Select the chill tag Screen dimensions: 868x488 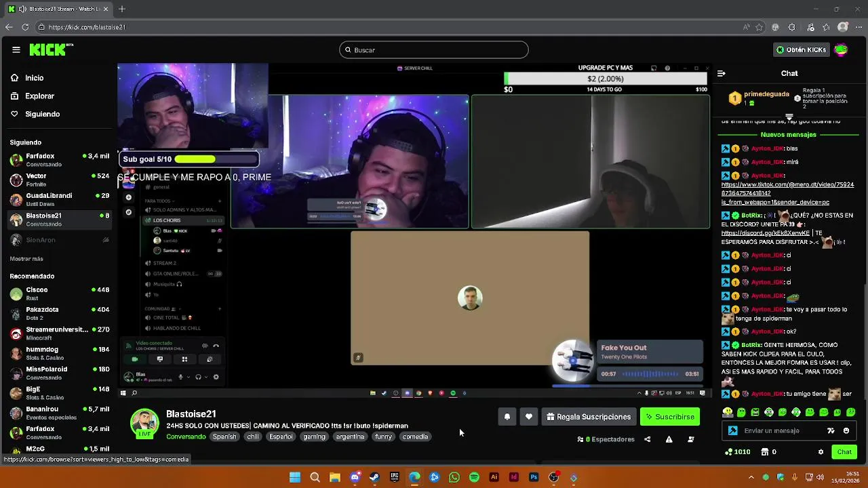pyautogui.click(x=253, y=436)
